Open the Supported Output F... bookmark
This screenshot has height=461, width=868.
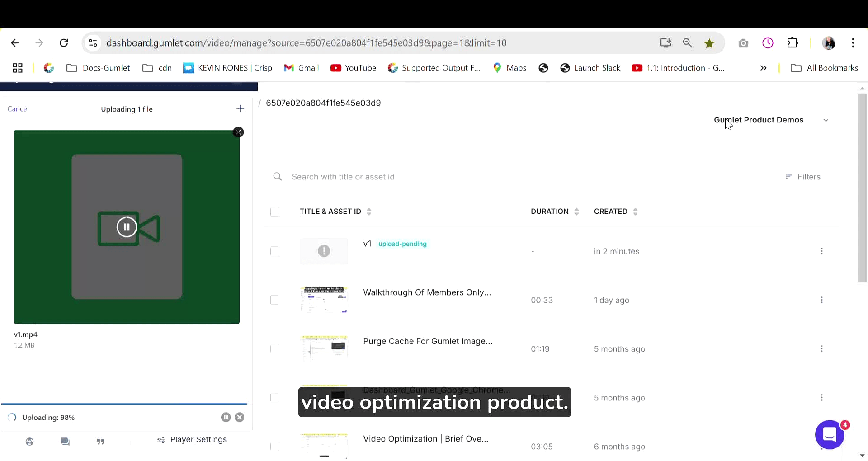tap(434, 68)
